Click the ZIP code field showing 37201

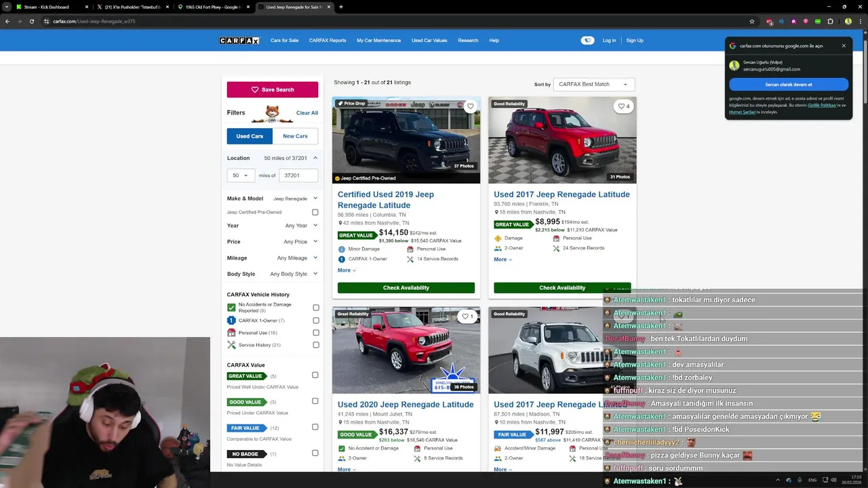click(298, 176)
